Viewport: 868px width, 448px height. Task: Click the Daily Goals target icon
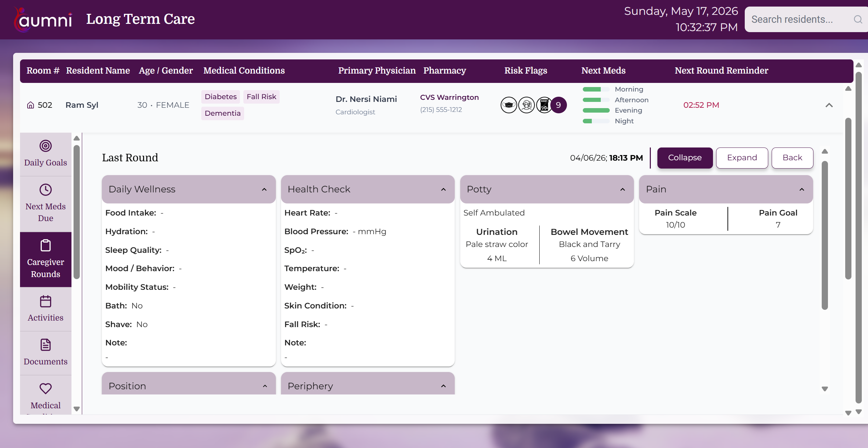(x=46, y=146)
